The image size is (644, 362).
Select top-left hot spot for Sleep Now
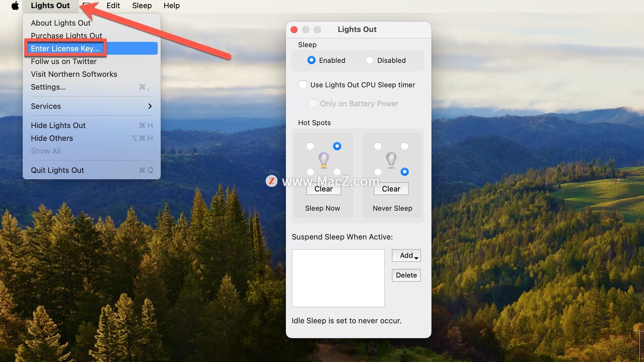coord(310,146)
